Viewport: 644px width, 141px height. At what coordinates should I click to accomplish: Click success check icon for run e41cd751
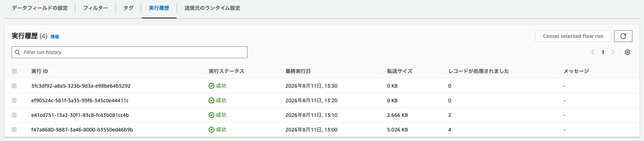point(211,115)
